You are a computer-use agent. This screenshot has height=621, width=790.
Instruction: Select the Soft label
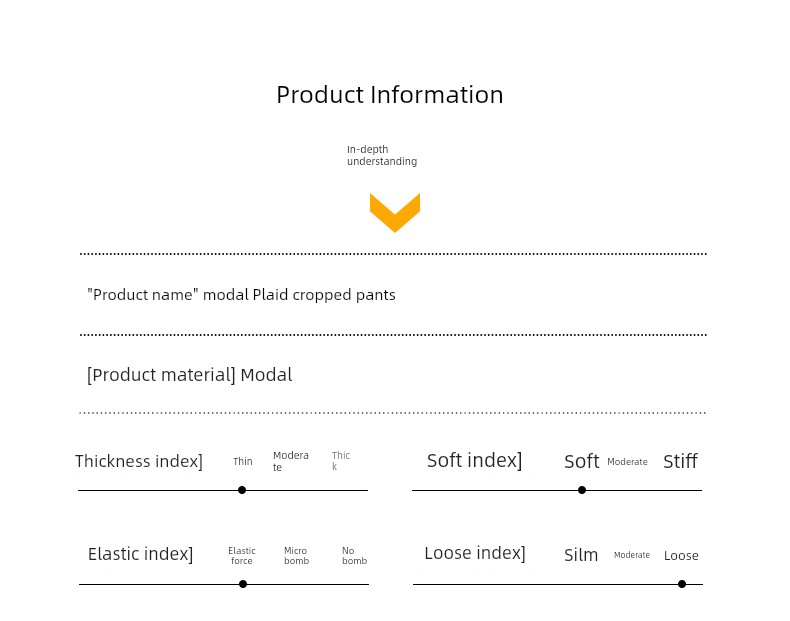click(x=581, y=461)
